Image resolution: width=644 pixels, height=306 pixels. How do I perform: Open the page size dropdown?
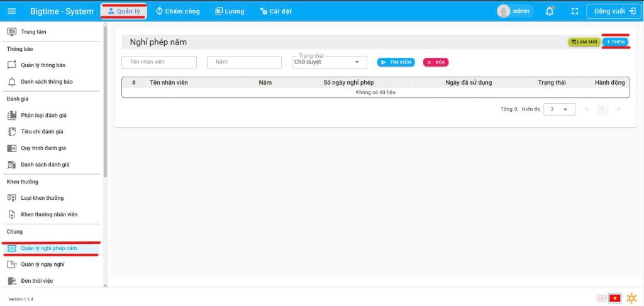click(559, 109)
